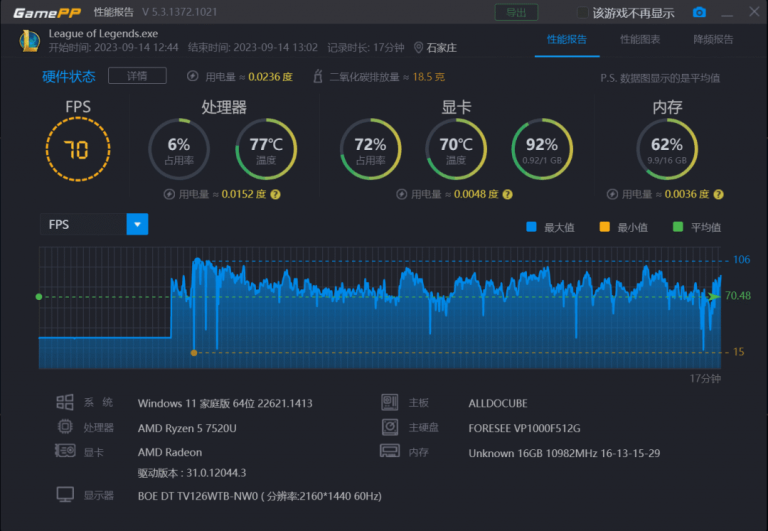
Task: Toggle the 最大值 blue legend series
Action: (532, 227)
